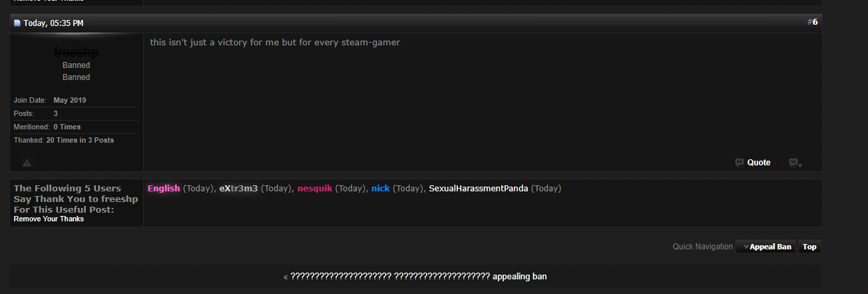Click the multi-quote icon beside Quote
868x294 pixels.
795,163
